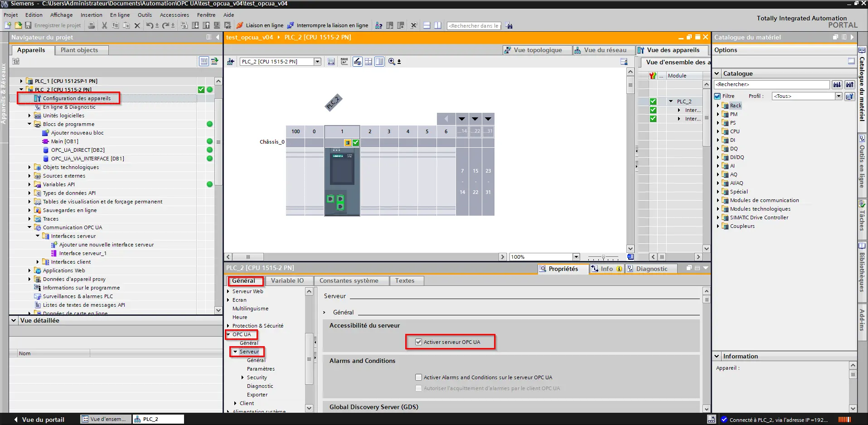The height and width of the screenshot is (425, 868).
Task: Expand the Modules de communication catalog folder
Action: [x=718, y=200]
